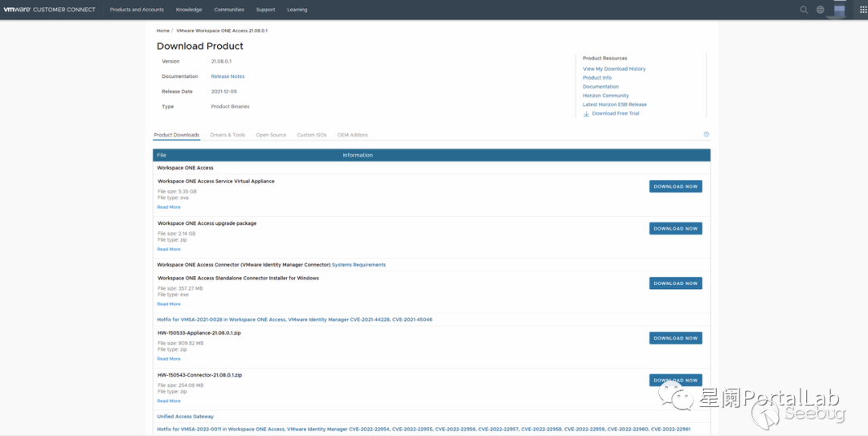Open Hotfix for VMSA-2021-0028 link

(x=294, y=320)
